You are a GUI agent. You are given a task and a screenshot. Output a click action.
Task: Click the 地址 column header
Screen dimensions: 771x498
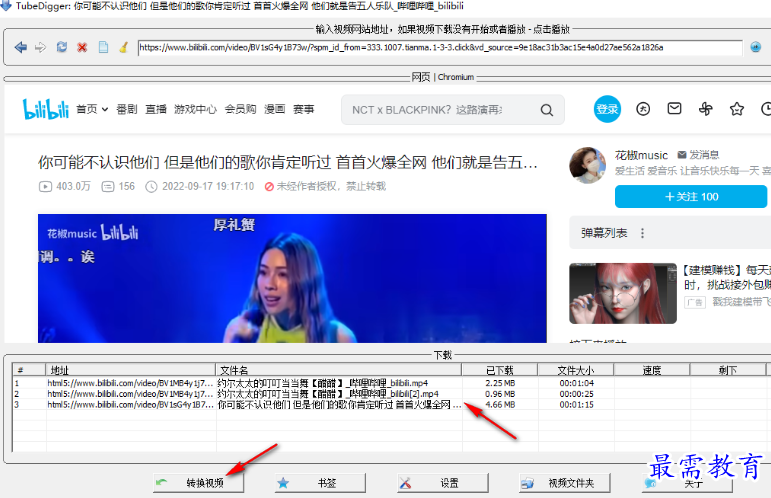(131, 370)
